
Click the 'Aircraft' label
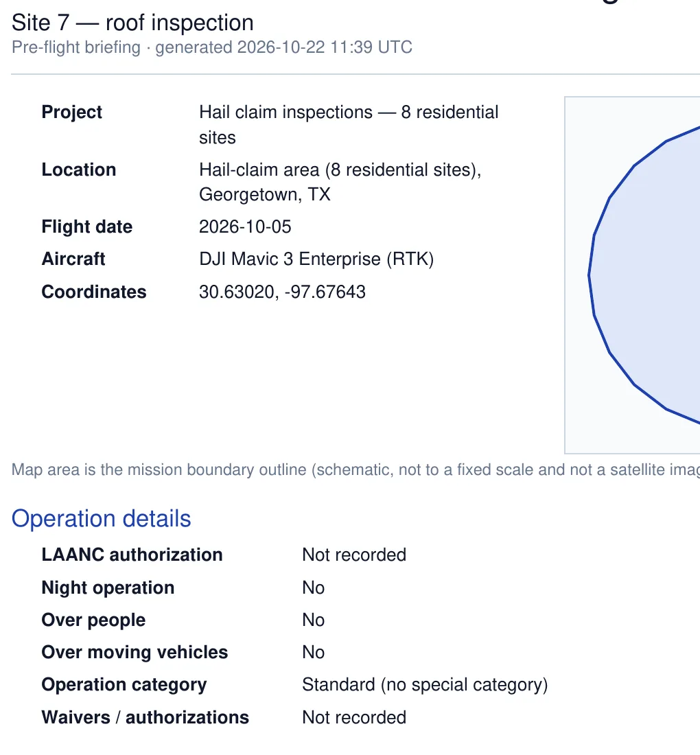pyautogui.click(x=73, y=259)
